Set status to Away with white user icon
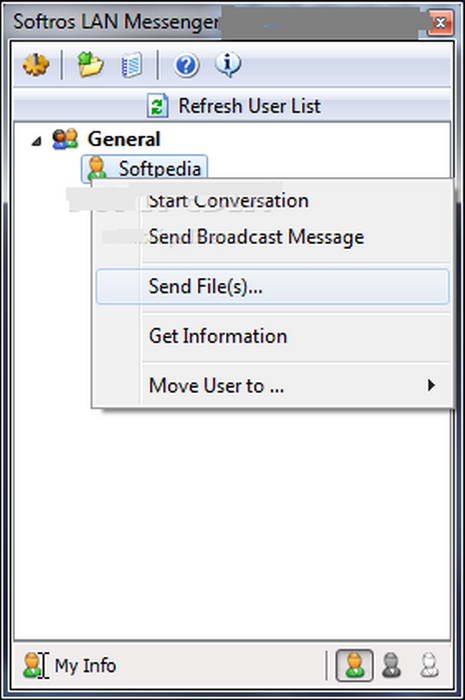 tap(429, 665)
